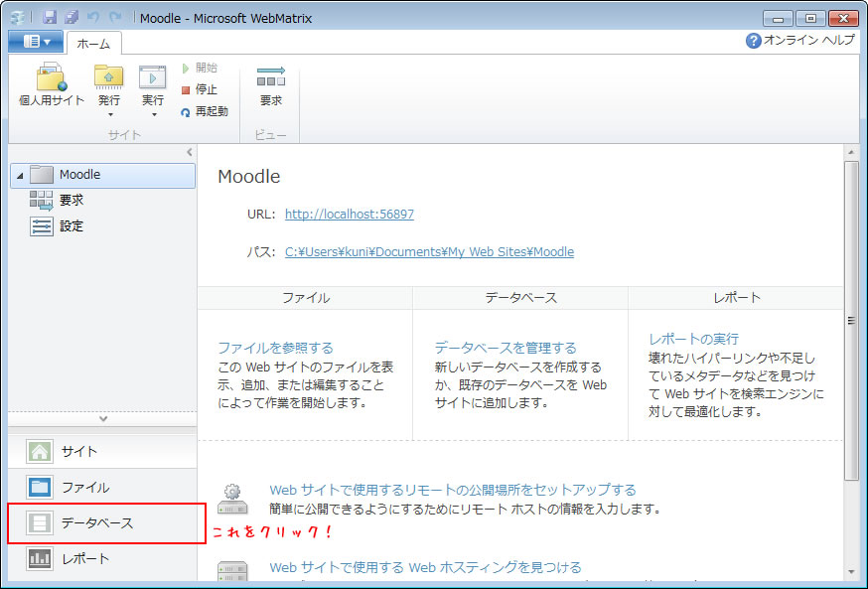Click the 実行 (Run) ribbon icon
Image resolution: width=868 pixels, height=589 pixels.
152,78
